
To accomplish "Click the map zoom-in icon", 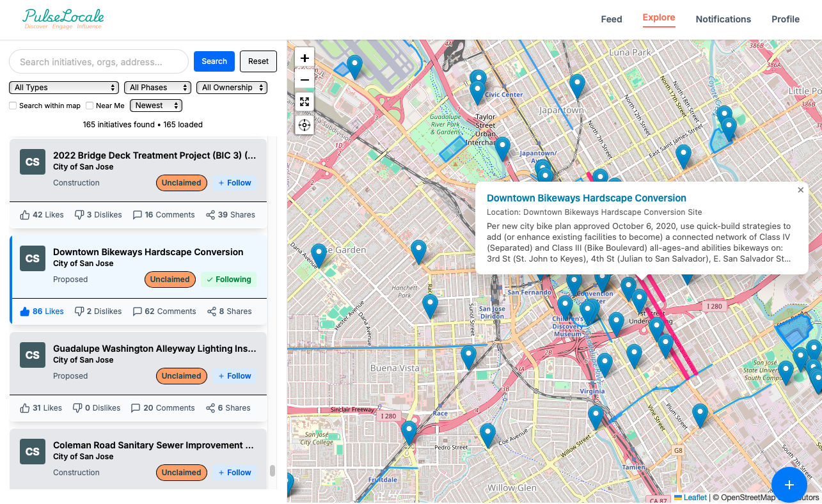I will (x=304, y=58).
